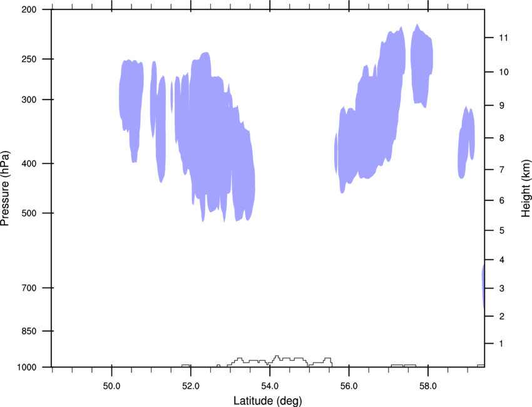
Task: Click the 58.0 latitude label
Action: [x=428, y=386]
